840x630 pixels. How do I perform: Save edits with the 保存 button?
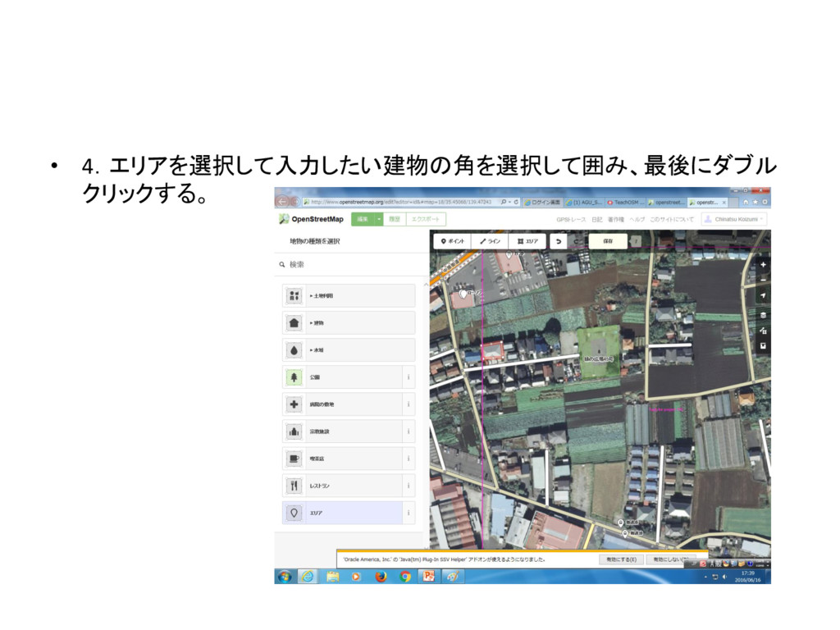608,241
